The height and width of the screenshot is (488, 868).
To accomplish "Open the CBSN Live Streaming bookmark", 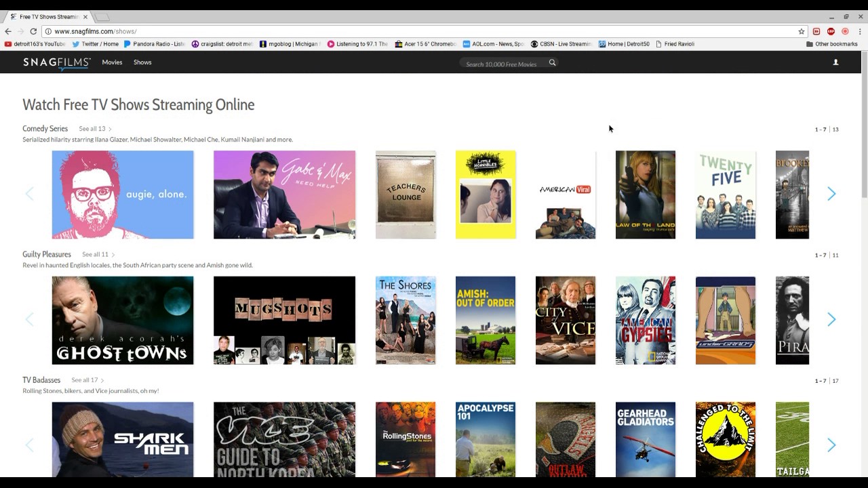I will 561,44.
